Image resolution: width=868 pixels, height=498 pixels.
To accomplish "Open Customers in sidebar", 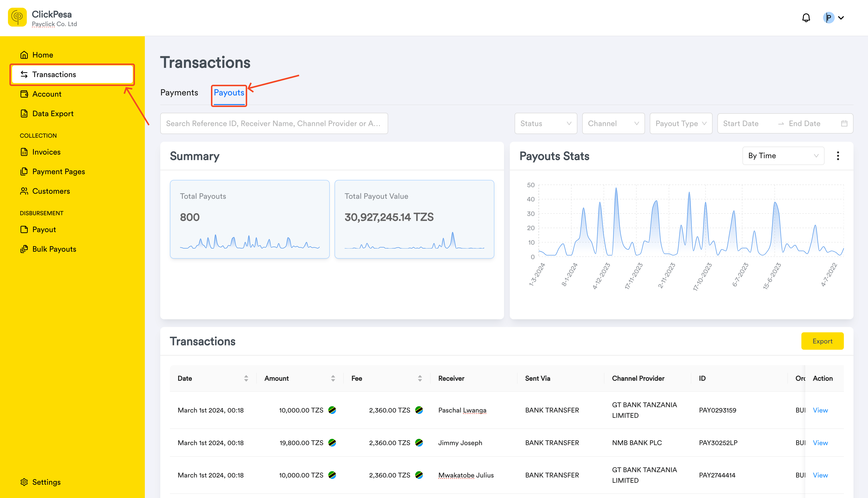I will point(72,191).
